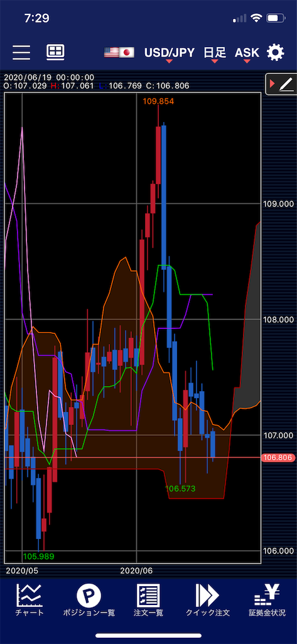The height and width of the screenshot is (644, 297).
Task: Tap the low value L:106.769
Action: (x=121, y=86)
